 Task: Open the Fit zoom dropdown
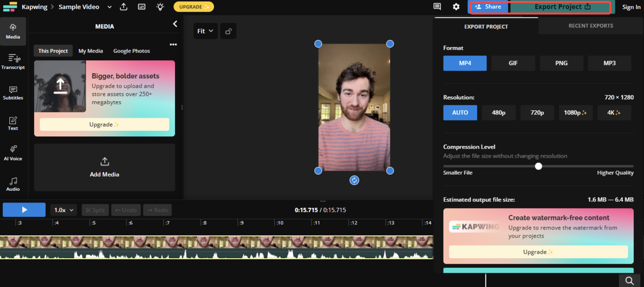coord(205,31)
